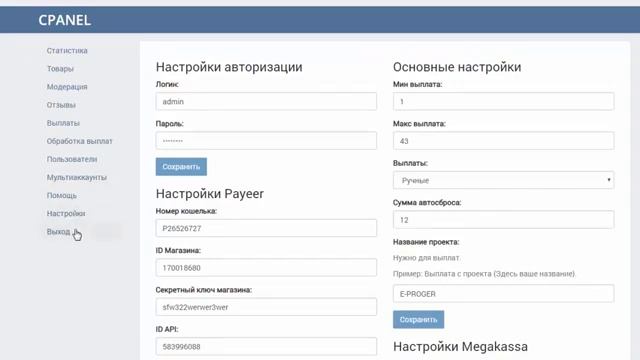Focus the Логин input field
640x360 pixels.
[x=266, y=101]
